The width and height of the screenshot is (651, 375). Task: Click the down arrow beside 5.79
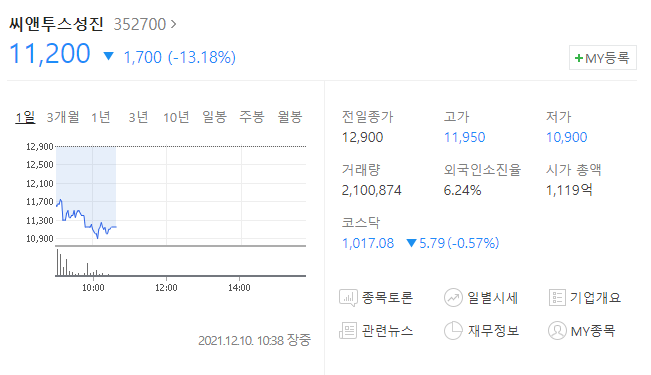point(411,243)
